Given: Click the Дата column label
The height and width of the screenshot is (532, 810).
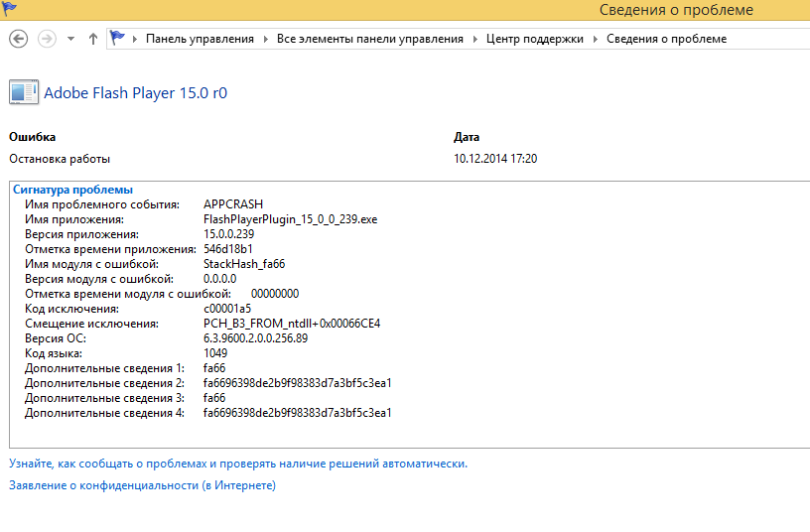Looking at the screenshot, I should [467, 137].
